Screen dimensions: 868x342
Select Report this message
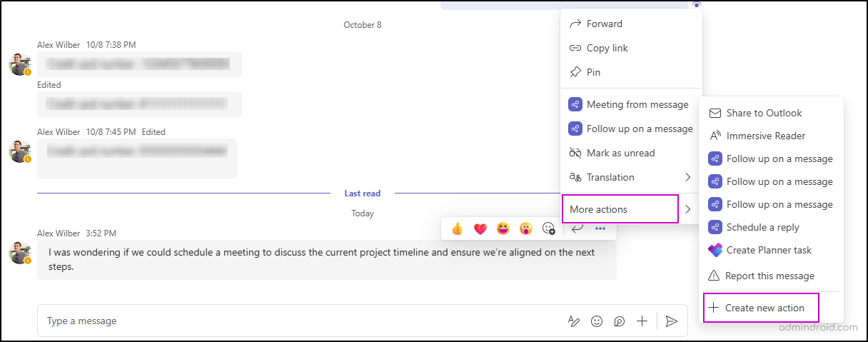(x=769, y=276)
